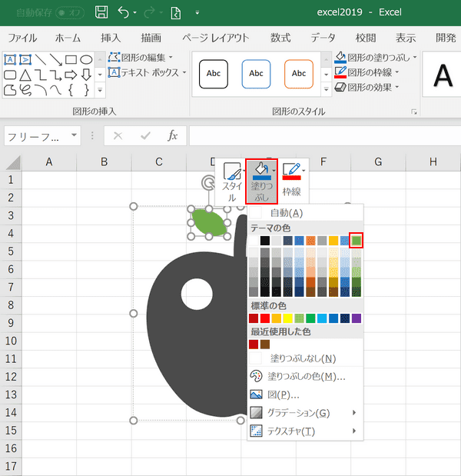Expand the shapes gallery more arrow

tap(100, 90)
